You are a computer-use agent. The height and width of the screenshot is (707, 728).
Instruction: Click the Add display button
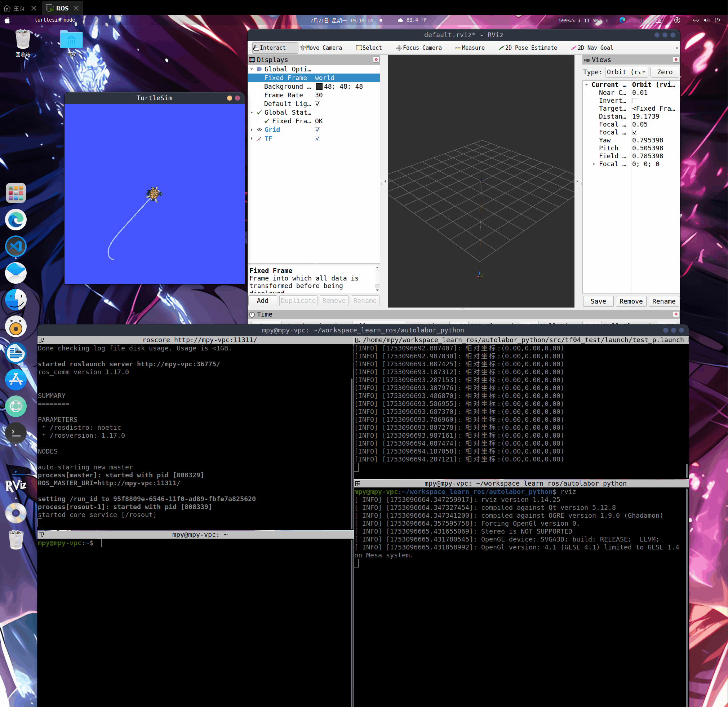[262, 301]
